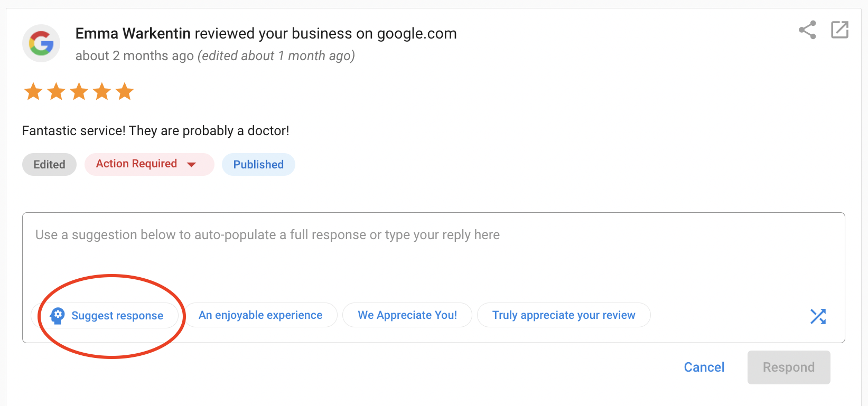Click the Respond button

pyautogui.click(x=788, y=367)
